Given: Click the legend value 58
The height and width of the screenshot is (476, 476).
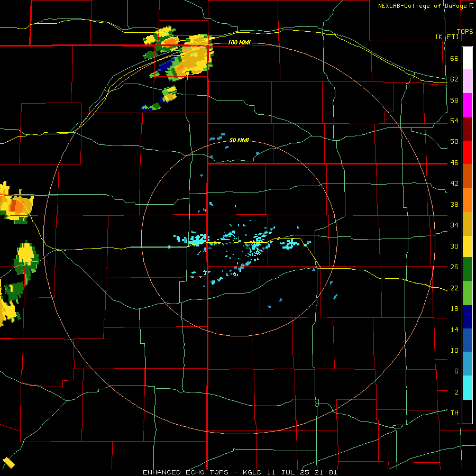Looking at the screenshot, I should 454,100.
